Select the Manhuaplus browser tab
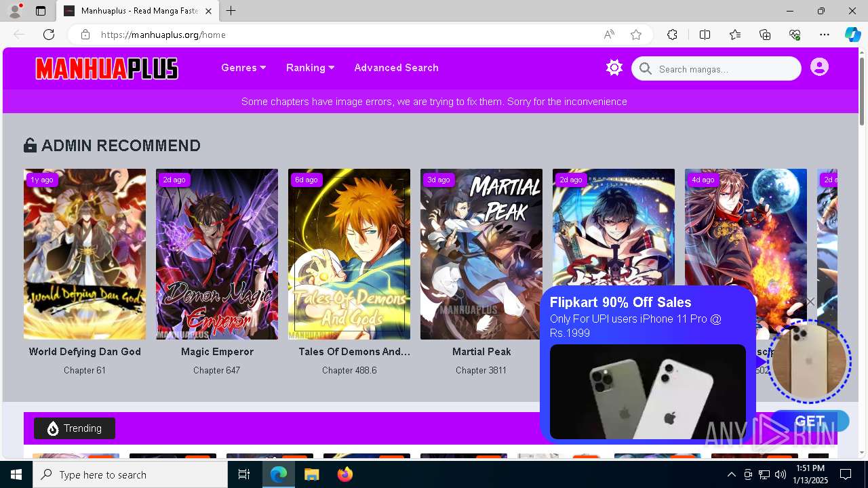868x488 pixels. [138, 11]
